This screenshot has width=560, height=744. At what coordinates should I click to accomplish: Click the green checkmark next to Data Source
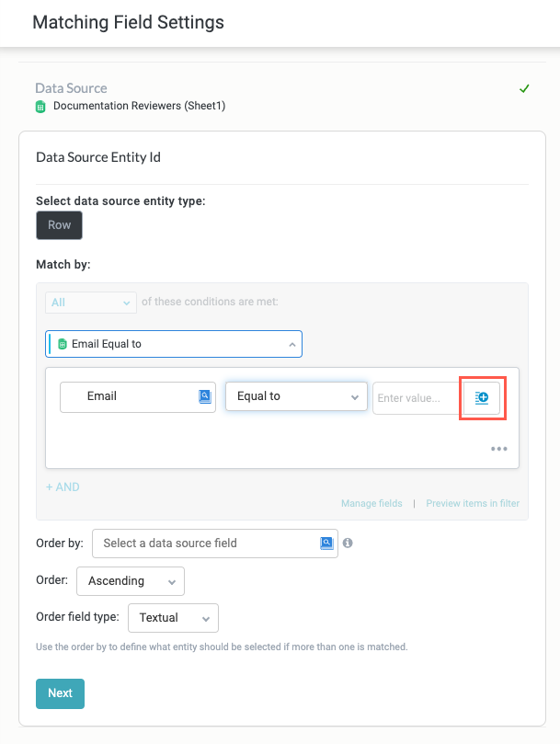click(524, 88)
